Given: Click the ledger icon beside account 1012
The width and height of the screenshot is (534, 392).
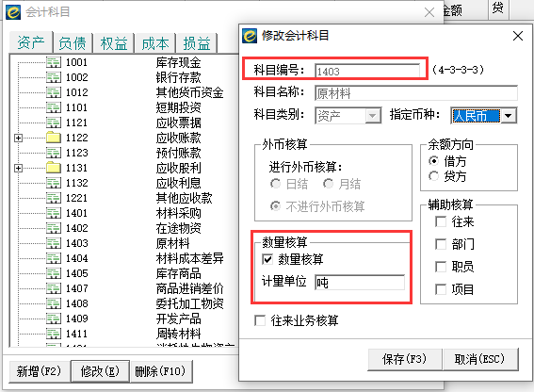Looking at the screenshot, I should pos(54,92).
